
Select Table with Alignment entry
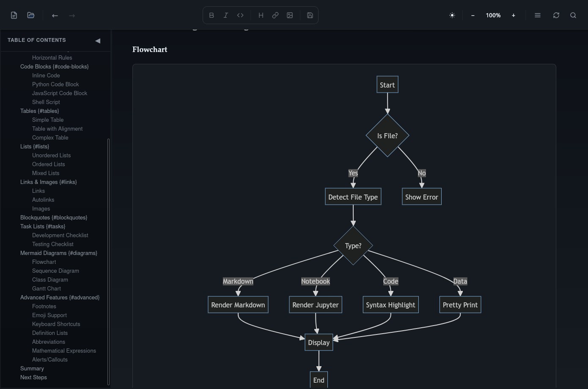(x=58, y=129)
